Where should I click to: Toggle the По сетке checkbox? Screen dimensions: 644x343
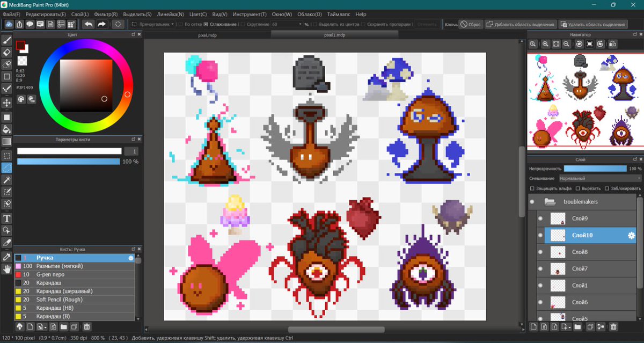(x=180, y=24)
